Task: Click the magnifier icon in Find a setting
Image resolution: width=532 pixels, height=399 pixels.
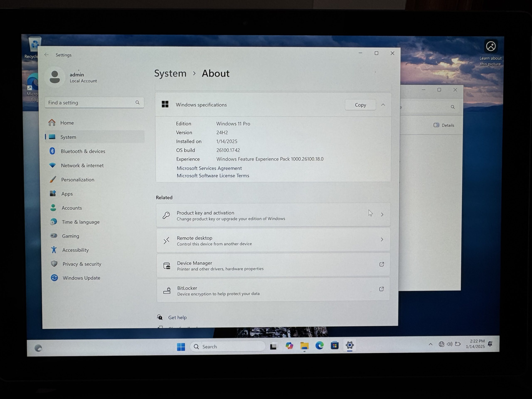Action: pos(137,102)
